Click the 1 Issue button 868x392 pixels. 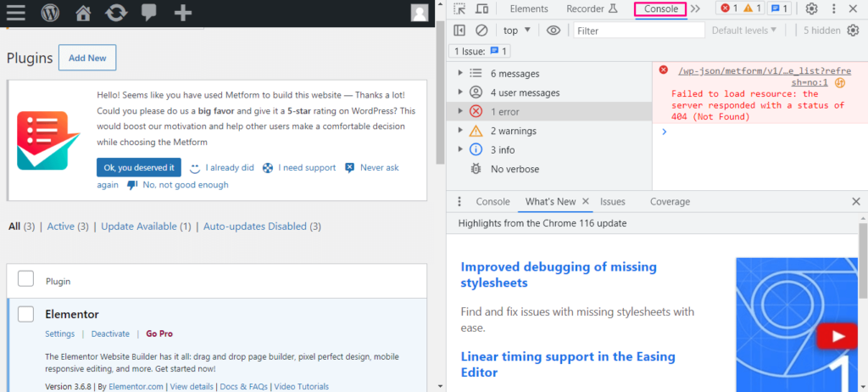tap(480, 52)
